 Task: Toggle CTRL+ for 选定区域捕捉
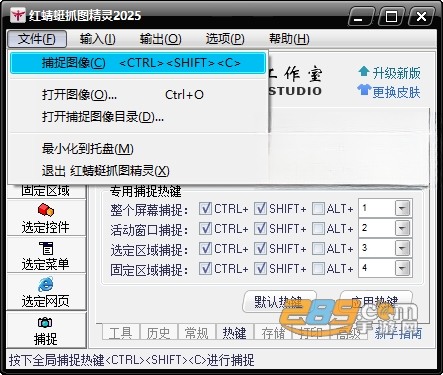pyautogui.click(x=205, y=249)
